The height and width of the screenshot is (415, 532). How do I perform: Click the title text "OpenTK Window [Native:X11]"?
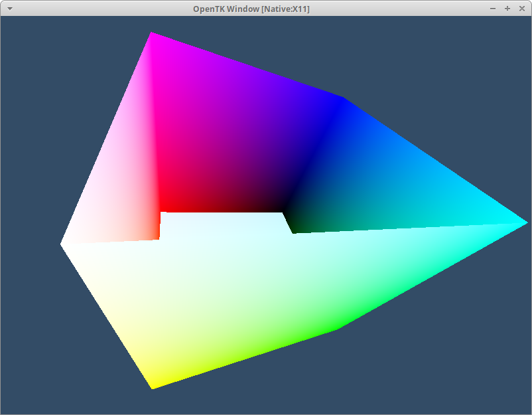[251, 9]
